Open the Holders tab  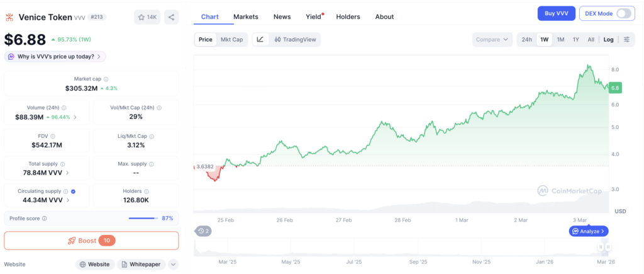click(x=348, y=17)
